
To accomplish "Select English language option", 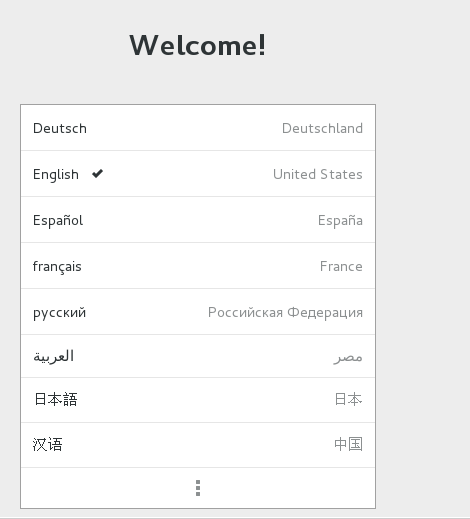I will 198,174.
